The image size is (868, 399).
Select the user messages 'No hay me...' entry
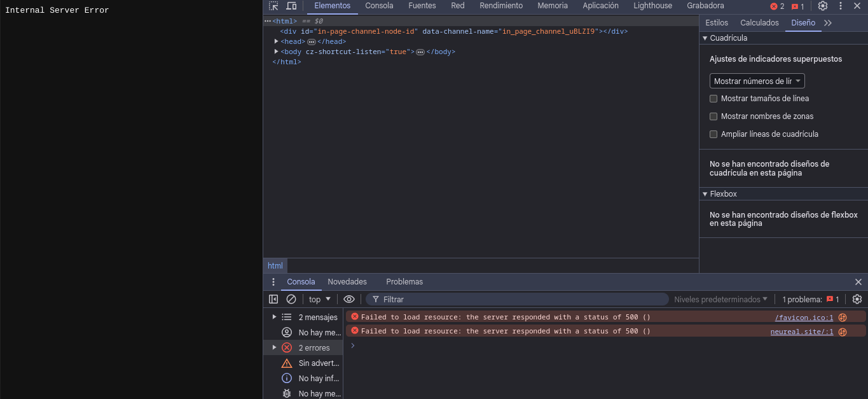[303, 332]
